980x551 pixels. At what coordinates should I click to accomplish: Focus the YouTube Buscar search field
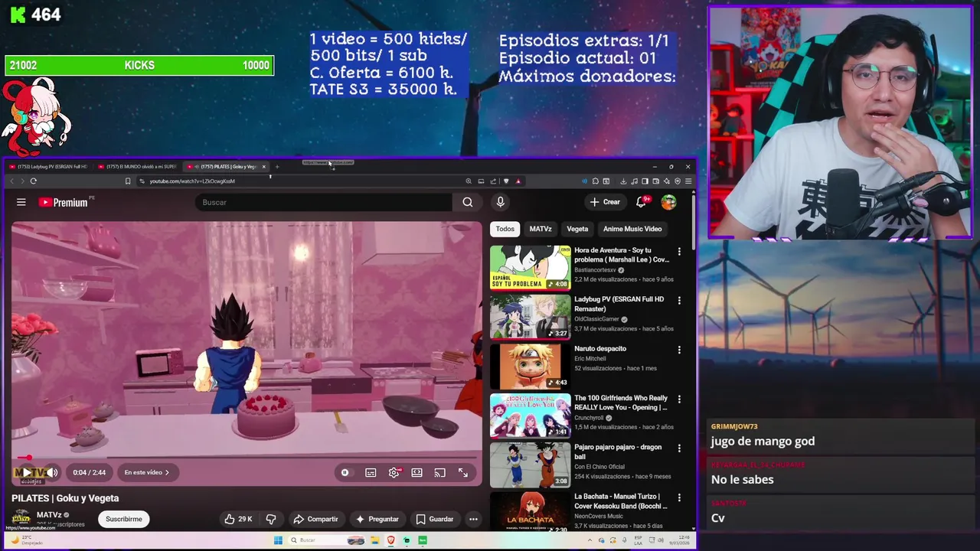pos(323,202)
